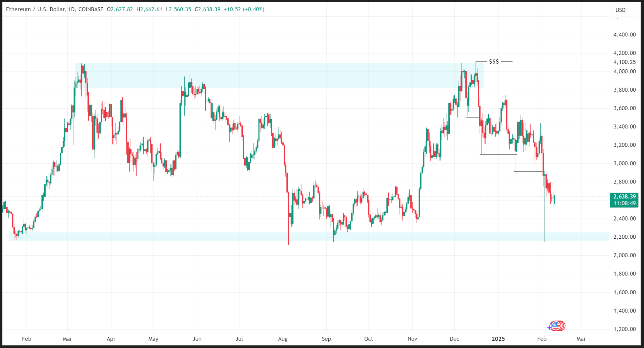Click the 4,200.00 price axis label
The image size is (644, 348).
[x=625, y=53]
